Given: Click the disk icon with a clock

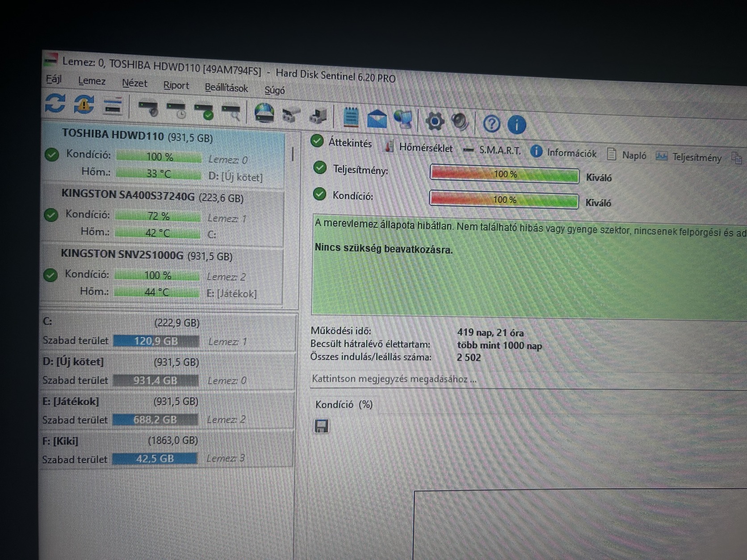Looking at the screenshot, I should 176,110.
